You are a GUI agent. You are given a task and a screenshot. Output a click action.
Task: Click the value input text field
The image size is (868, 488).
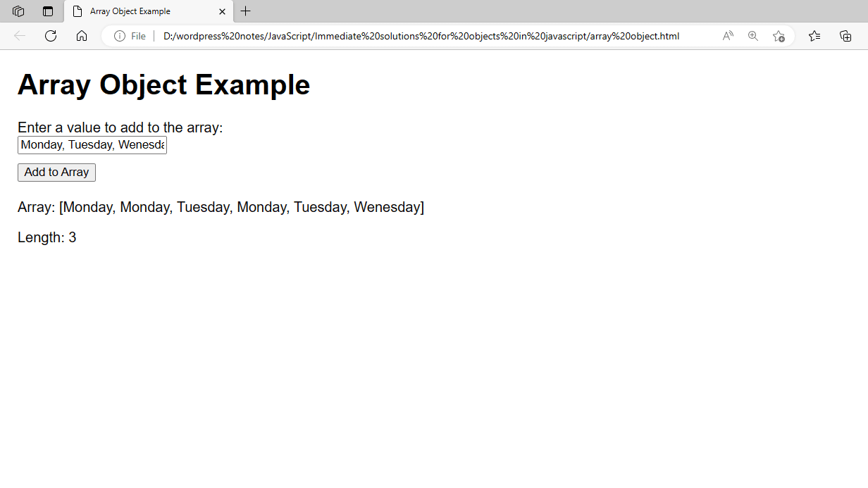[x=92, y=145]
